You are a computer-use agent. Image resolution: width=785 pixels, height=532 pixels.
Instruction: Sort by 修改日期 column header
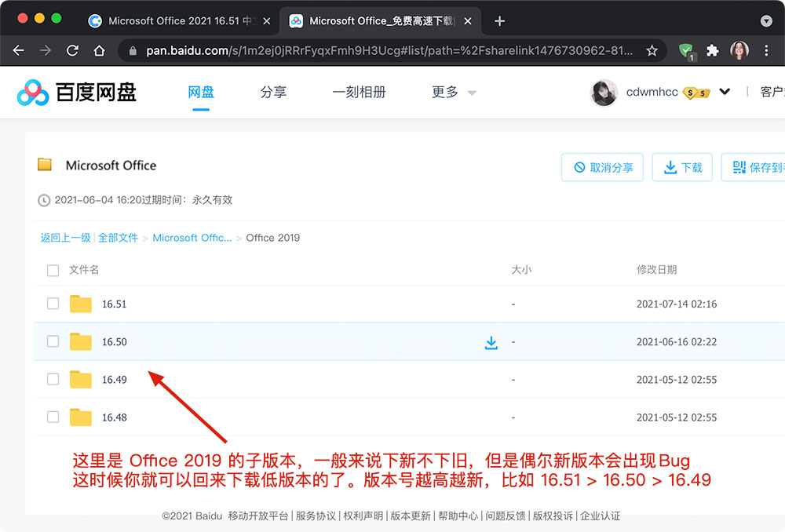pos(656,270)
